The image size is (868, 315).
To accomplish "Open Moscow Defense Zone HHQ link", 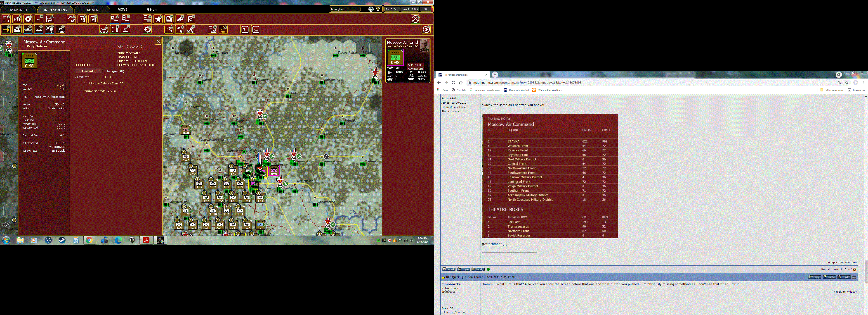I will click(x=50, y=97).
